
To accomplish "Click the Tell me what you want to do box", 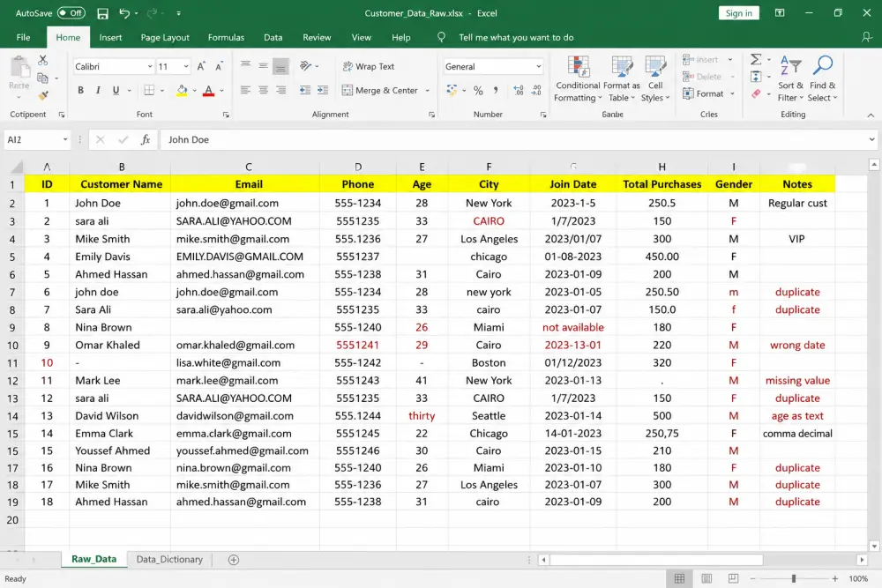I will coord(516,38).
